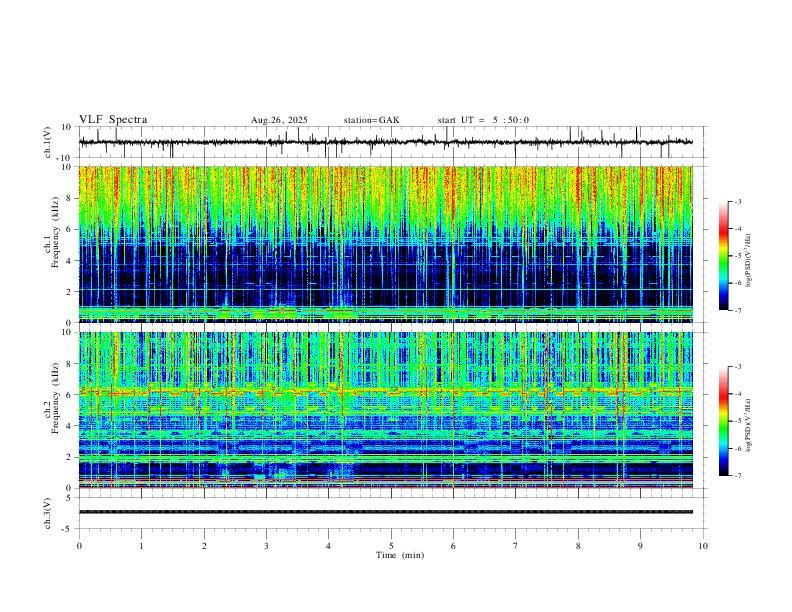Click the 'Time (min)' axis label
The image size is (792, 612).
click(x=400, y=555)
